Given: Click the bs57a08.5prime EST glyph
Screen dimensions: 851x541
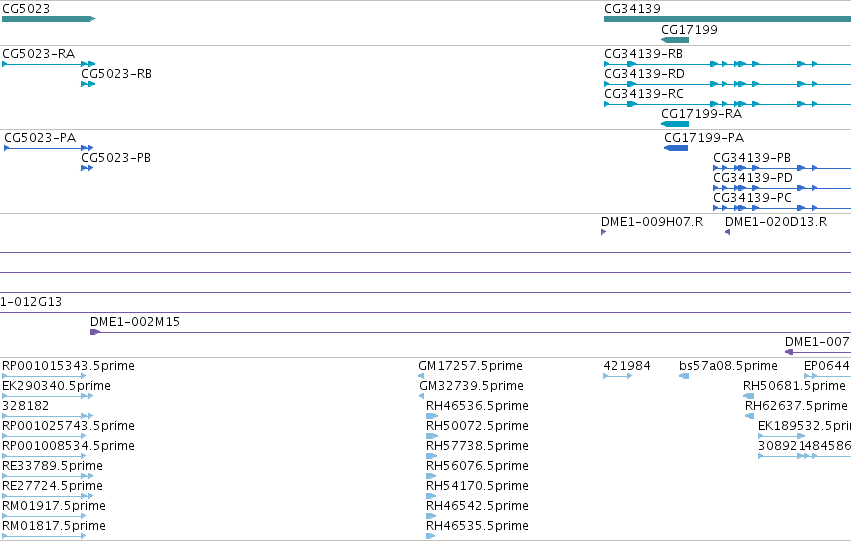Looking at the screenshot, I should point(684,376).
